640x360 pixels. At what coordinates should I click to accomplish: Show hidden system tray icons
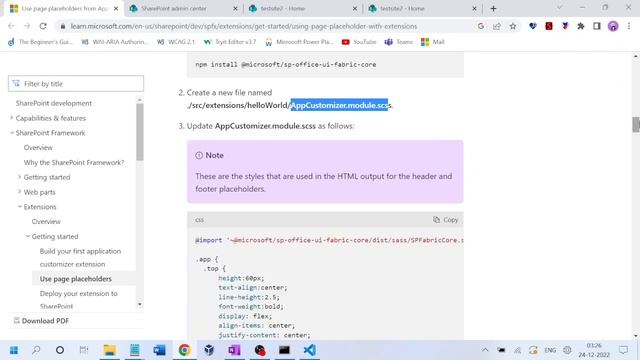click(485, 350)
